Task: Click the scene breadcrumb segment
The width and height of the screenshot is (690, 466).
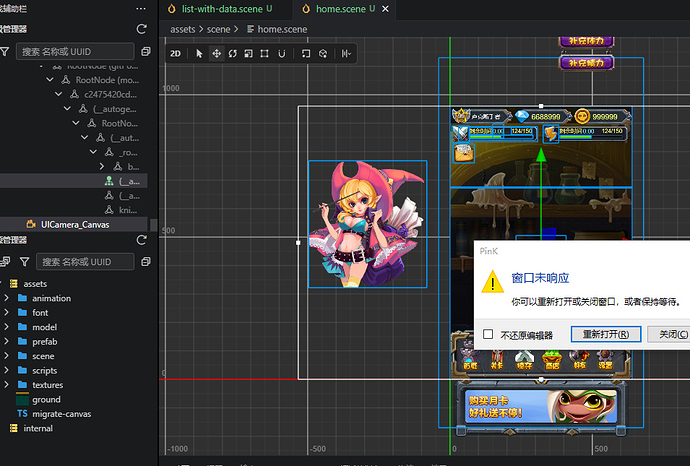Action: pos(218,29)
